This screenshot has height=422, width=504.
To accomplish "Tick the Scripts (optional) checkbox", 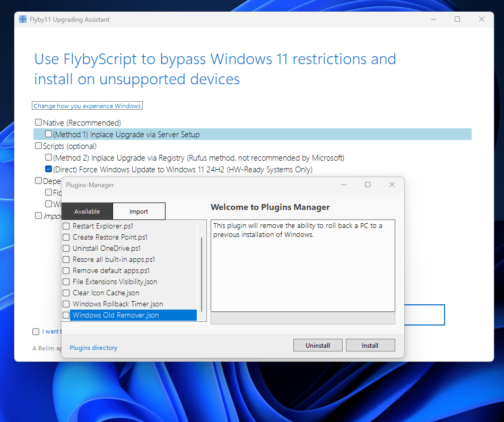I will click(38, 146).
